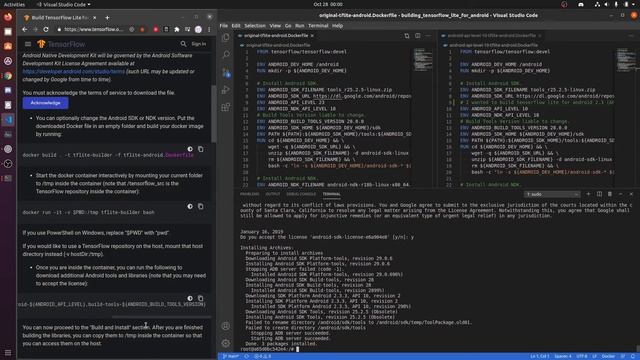Copy the docker run command

click(200, 207)
